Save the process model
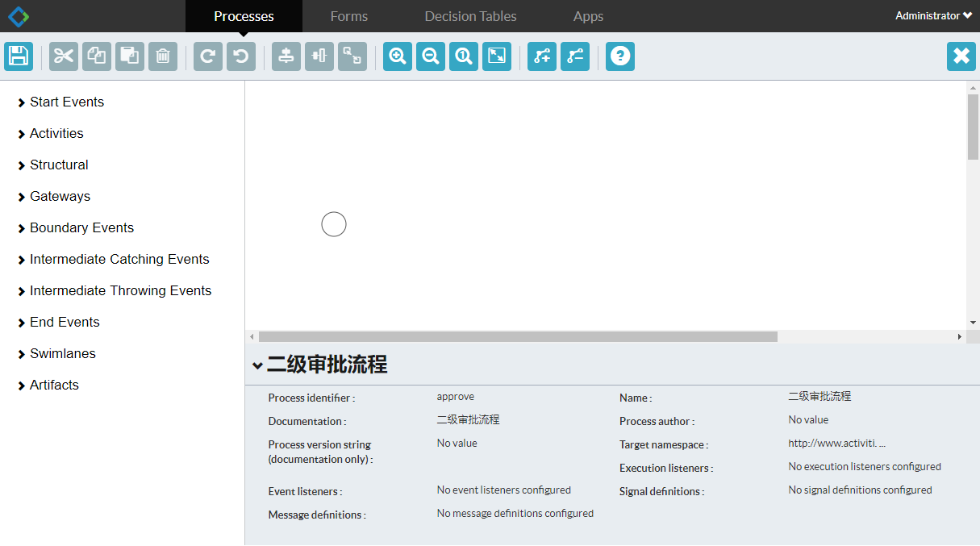The width and height of the screenshot is (980, 546). click(19, 56)
